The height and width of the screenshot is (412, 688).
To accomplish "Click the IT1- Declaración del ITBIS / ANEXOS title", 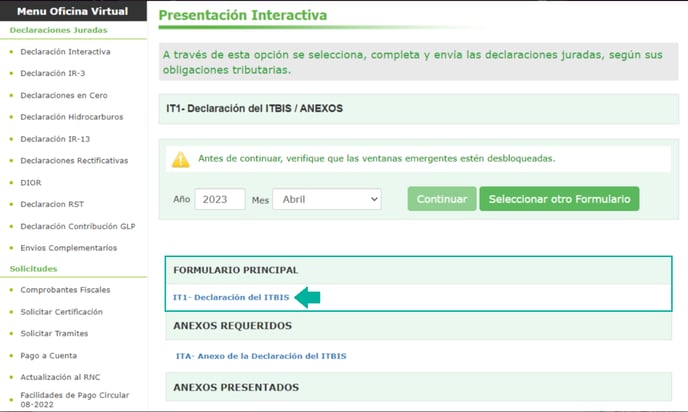I will coord(254,108).
